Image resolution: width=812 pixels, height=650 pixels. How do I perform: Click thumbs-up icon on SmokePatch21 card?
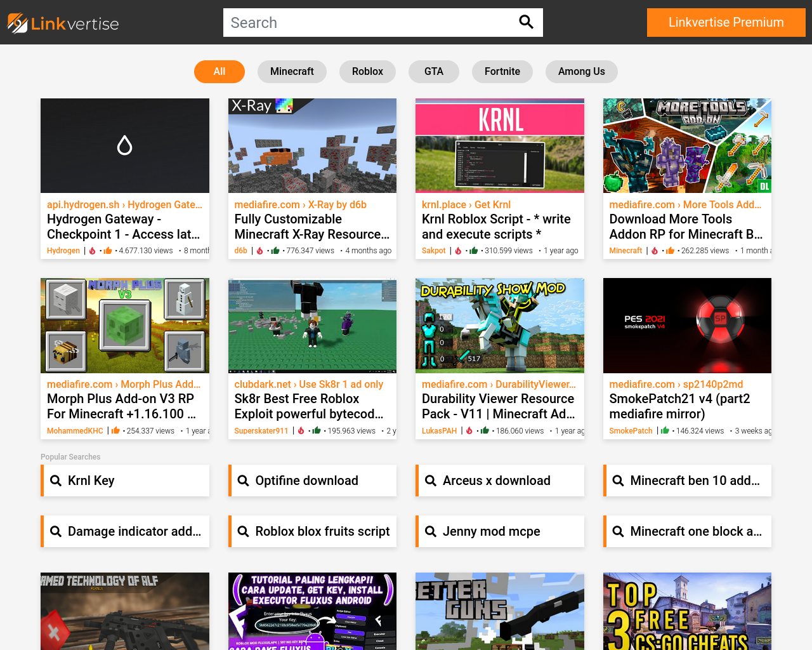pyautogui.click(x=665, y=430)
